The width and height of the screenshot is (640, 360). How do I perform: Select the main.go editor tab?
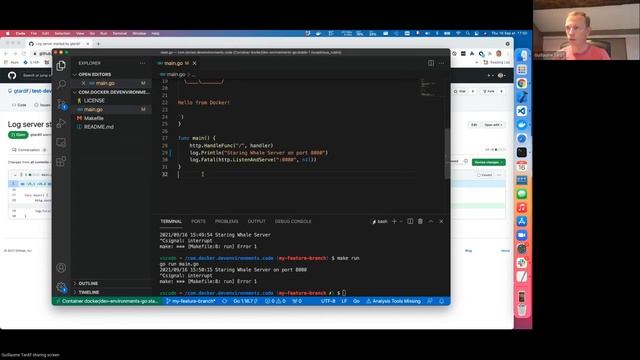tap(173, 63)
